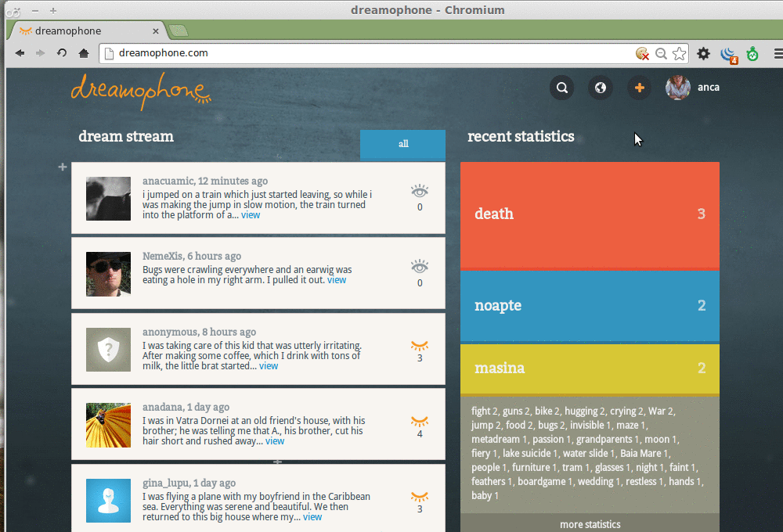783x532 pixels.
Task: Toggle the eye icon on anonymous's dream
Action: pyautogui.click(x=420, y=345)
